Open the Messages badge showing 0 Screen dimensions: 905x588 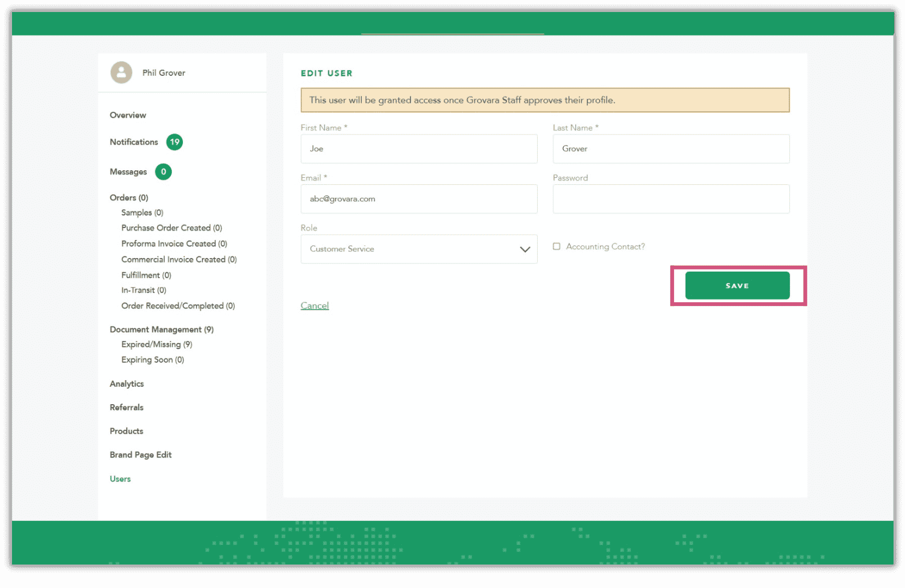tap(163, 172)
